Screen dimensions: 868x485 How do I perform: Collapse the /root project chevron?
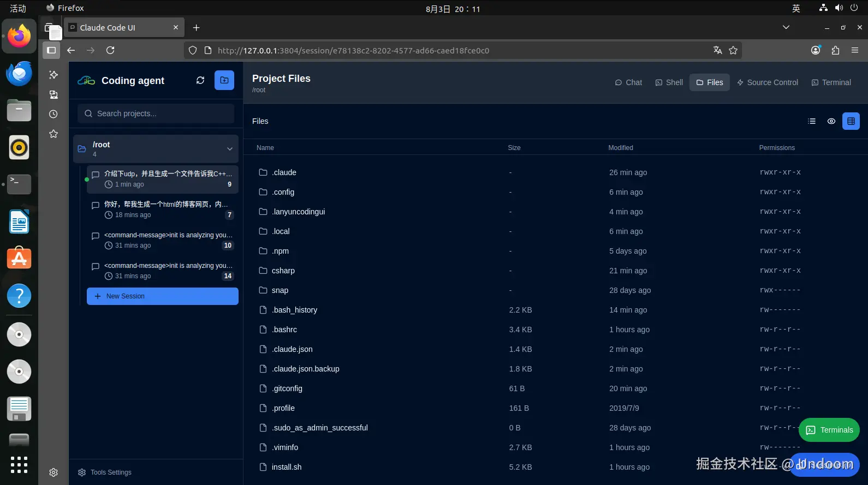[230, 149]
